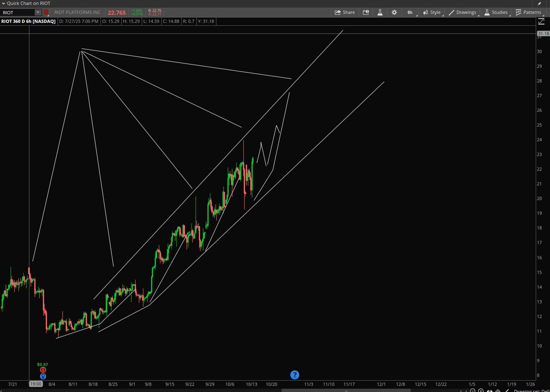Click the toolbar icon right of Share
550x392 pixels.
click(x=366, y=12)
